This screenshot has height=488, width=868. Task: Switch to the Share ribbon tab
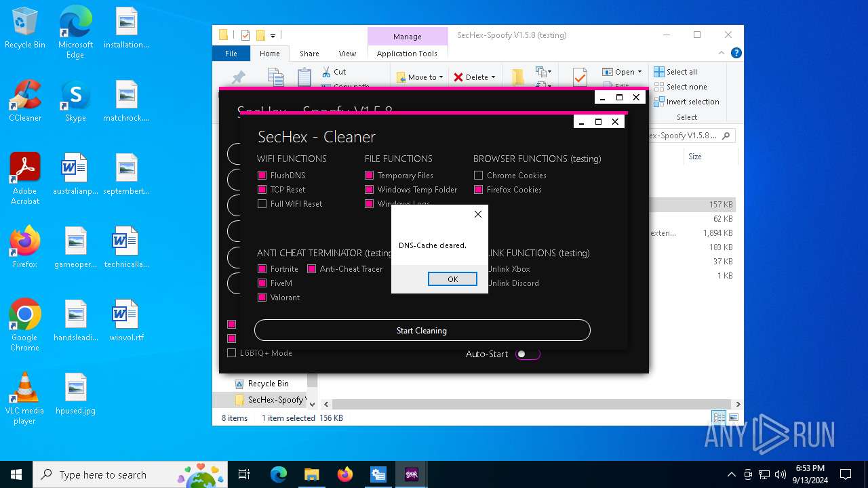(309, 53)
